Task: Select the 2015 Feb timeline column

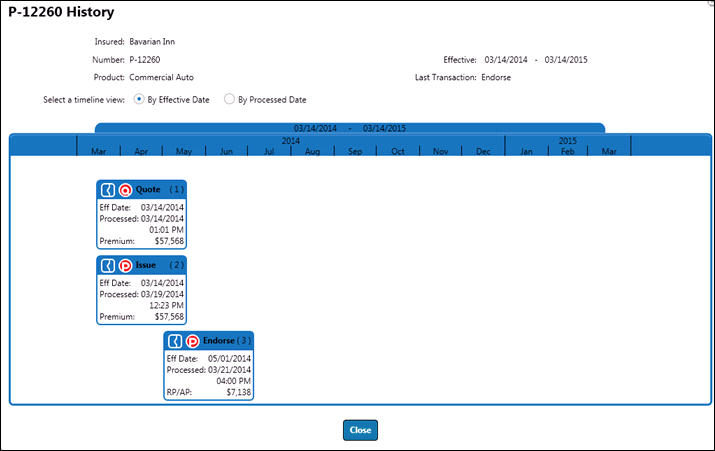Action: click(567, 151)
